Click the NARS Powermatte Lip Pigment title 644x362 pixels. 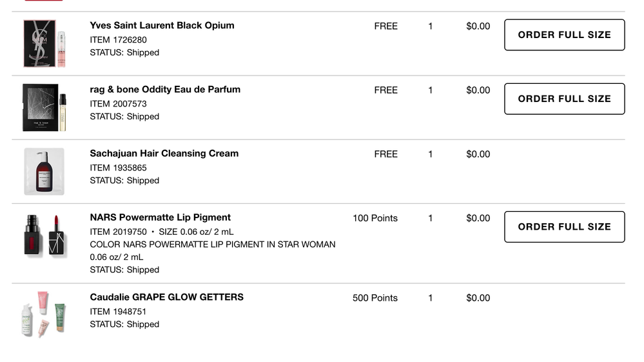coord(160,217)
